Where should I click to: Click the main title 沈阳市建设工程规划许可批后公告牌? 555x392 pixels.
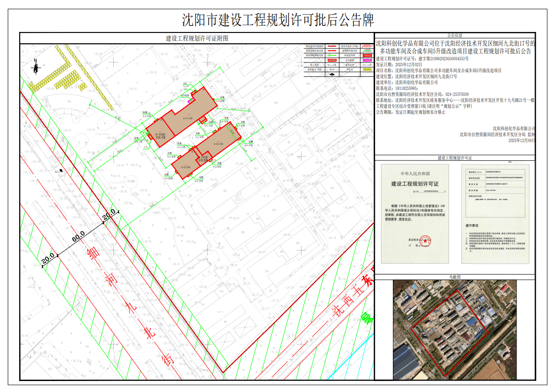(278, 20)
